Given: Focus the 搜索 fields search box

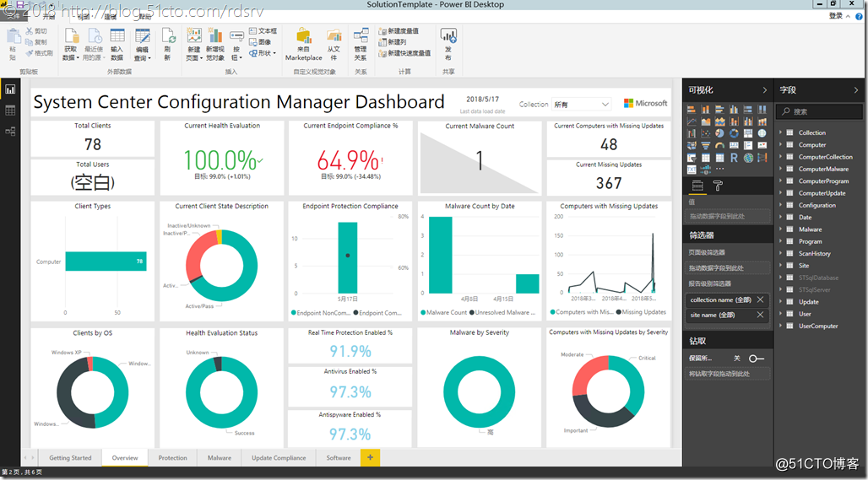Looking at the screenshot, I should click(x=819, y=111).
